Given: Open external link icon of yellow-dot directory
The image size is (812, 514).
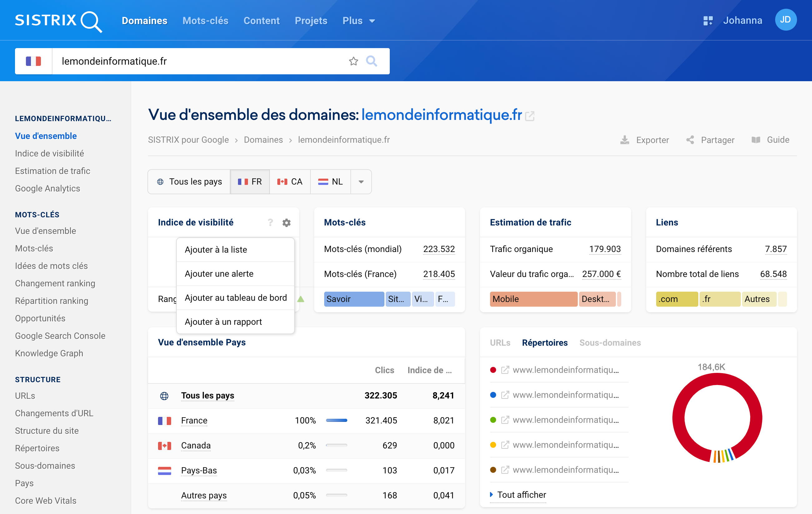Looking at the screenshot, I should coord(505,445).
